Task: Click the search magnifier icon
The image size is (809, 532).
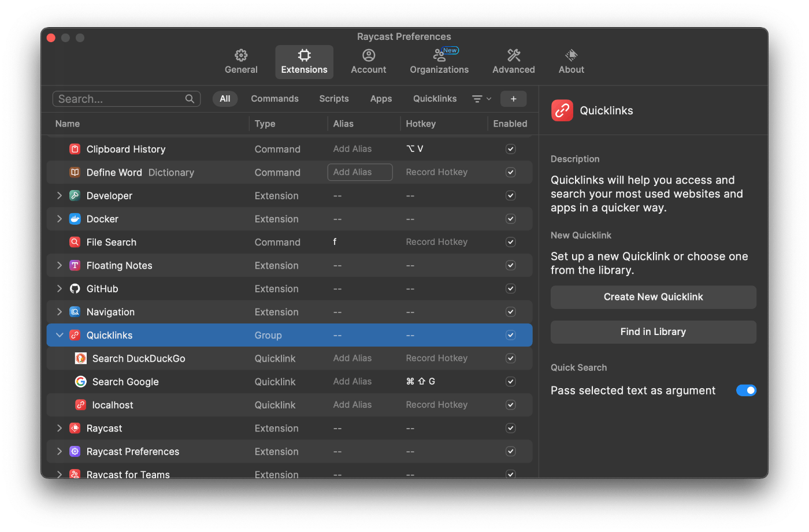Action: [190, 99]
